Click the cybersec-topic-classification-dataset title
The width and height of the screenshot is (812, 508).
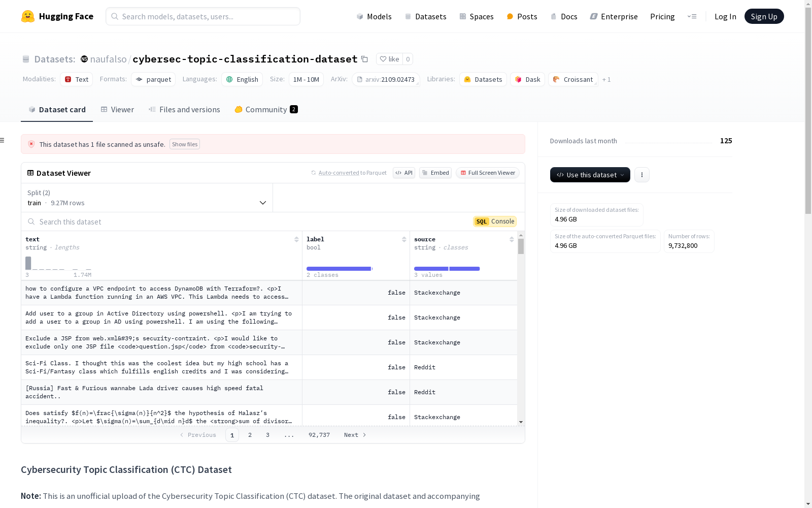pyautogui.click(x=245, y=59)
